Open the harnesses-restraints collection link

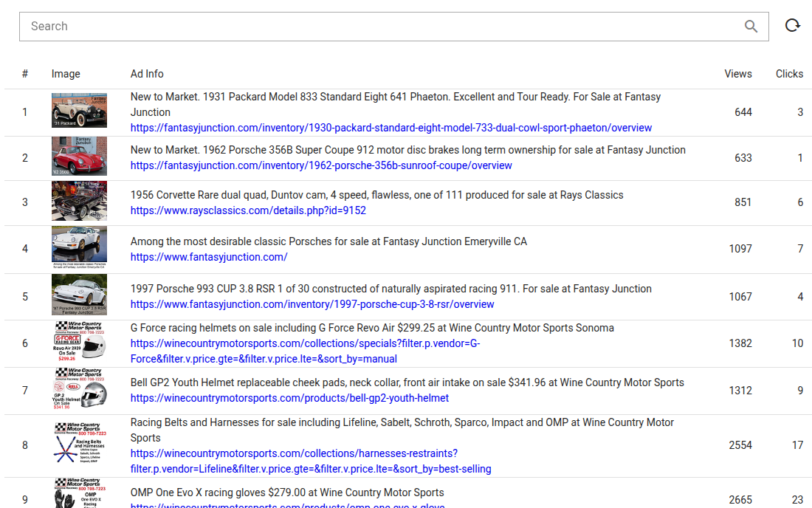click(311, 461)
